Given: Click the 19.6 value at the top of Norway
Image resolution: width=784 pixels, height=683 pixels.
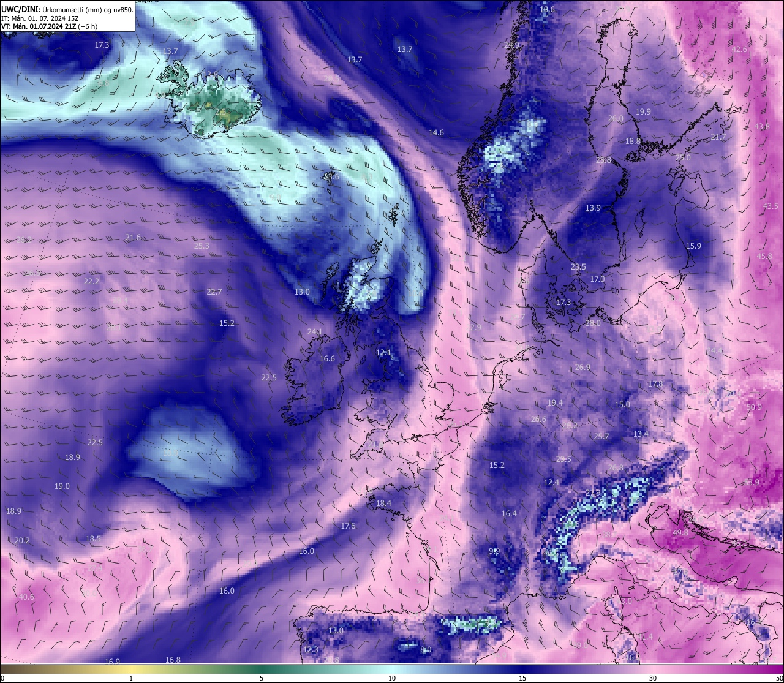Looking at the screenshot, I should (x=547, y=9).
